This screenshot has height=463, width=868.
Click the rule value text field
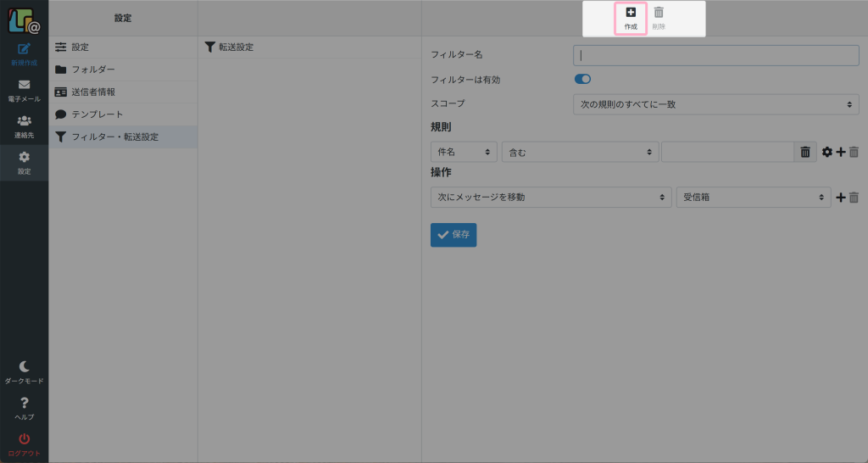pyautogui.click(x=727, y=152)
